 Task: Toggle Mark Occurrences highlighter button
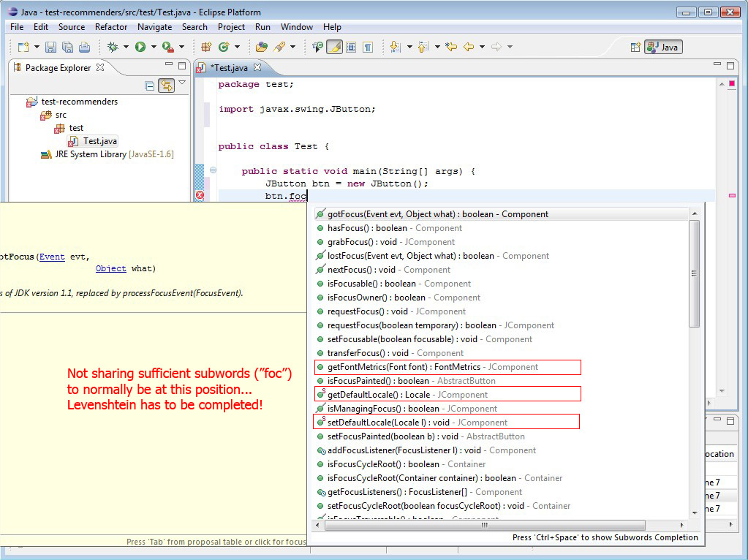(x=334, y=47)
